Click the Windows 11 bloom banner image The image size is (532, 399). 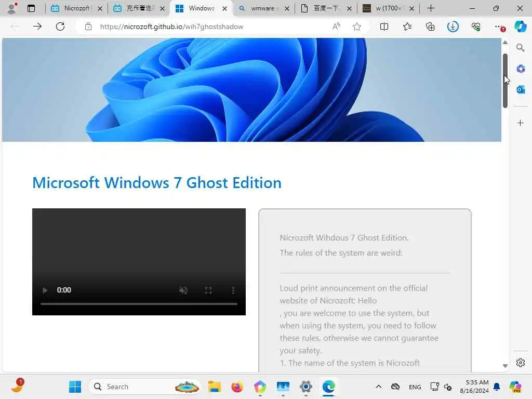[x=251, y=90]
